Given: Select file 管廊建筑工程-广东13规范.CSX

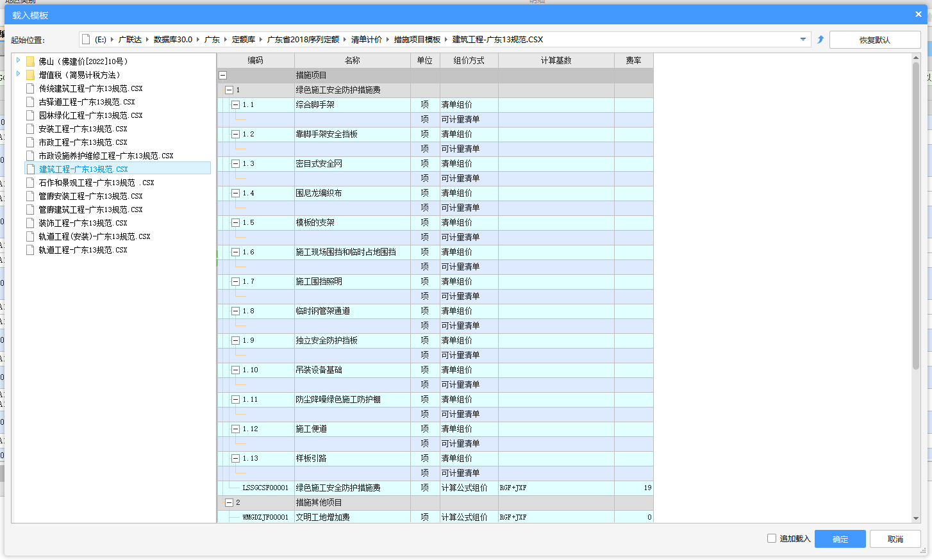Looking at the screenshot, I should [90, 210].
